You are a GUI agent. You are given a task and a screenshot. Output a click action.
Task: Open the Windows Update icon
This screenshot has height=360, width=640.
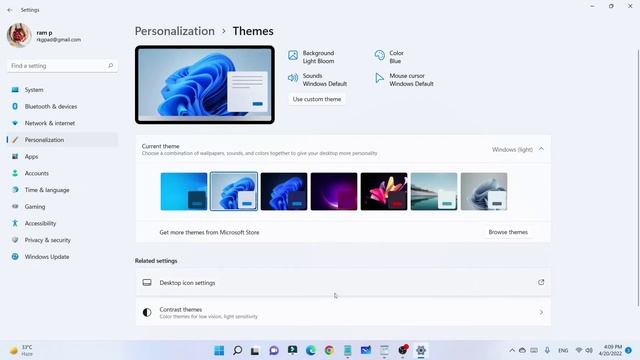15,257
